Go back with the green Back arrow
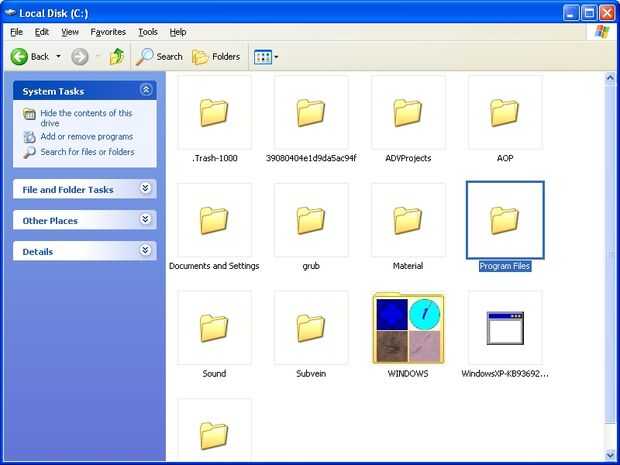Image resolution: width=620 pixels, height=465 pixels. pos(30,57)
